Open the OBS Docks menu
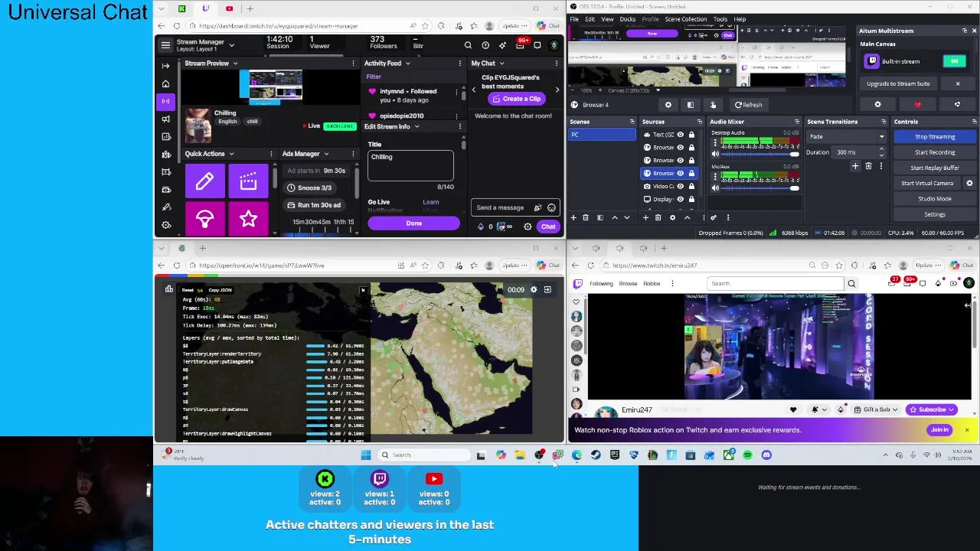Image resolution: width=980 pixels, height=551 pixels. point(627,19)
